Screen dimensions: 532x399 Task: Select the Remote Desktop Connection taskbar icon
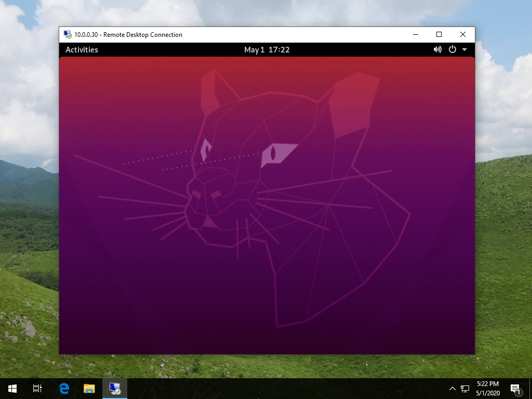[114, 388]
